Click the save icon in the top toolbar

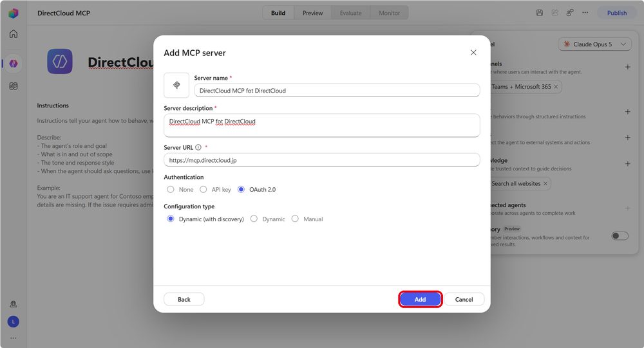[x=540, y=13]
